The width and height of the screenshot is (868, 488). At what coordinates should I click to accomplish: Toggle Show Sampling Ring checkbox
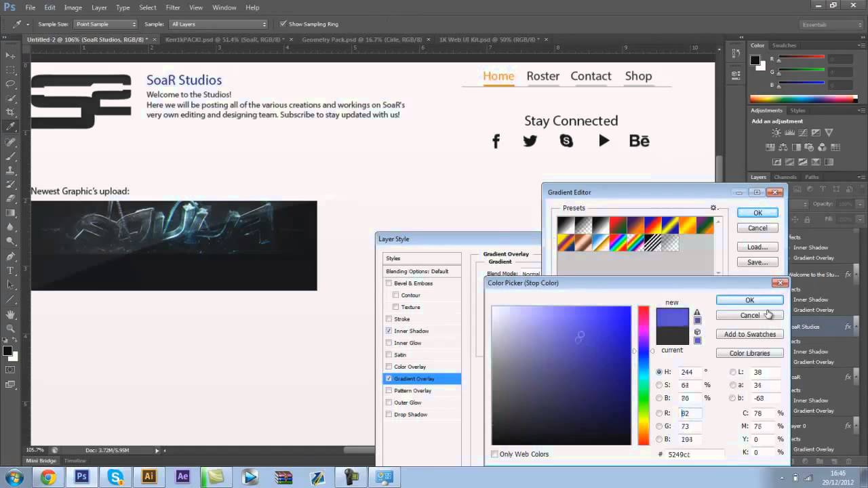point(283,24)
